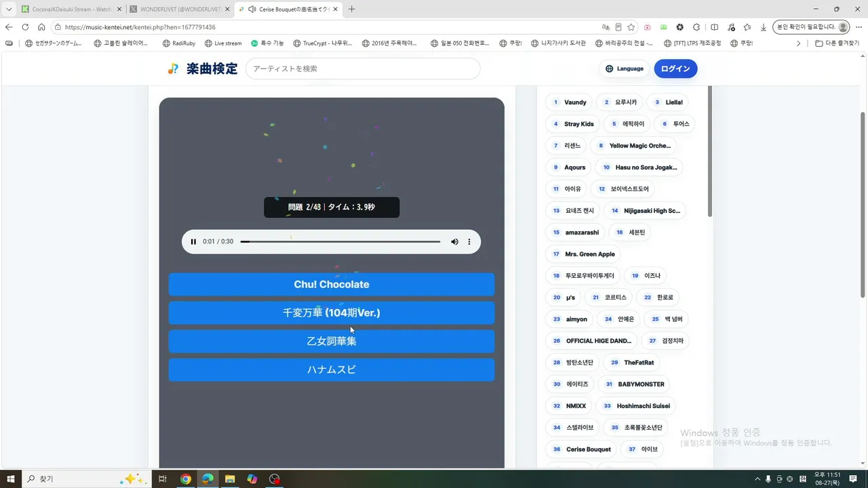Open ranking artist Vaundy

[569, 102]
